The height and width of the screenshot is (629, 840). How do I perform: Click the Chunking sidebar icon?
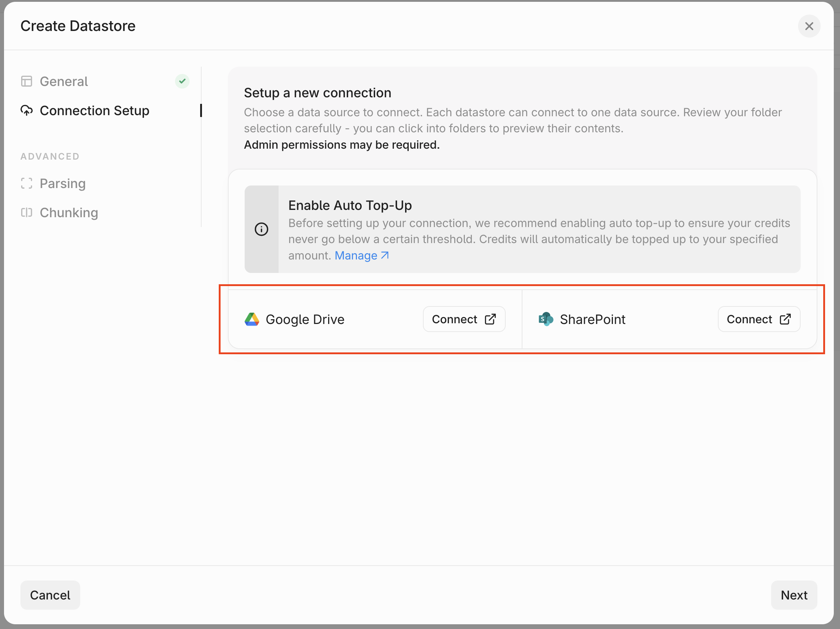27,212
